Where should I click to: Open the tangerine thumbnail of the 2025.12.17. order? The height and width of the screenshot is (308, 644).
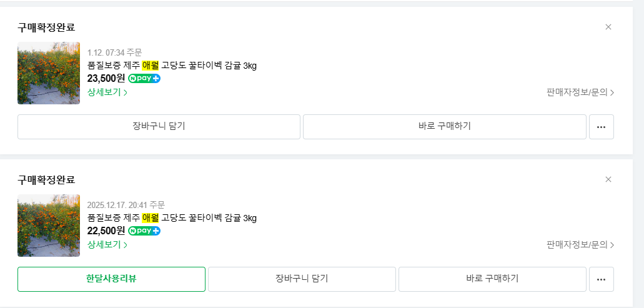pos(49,226)
